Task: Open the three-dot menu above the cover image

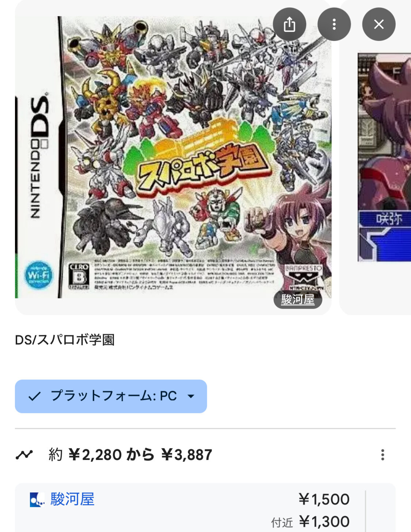Action: (x=334, y=24)
